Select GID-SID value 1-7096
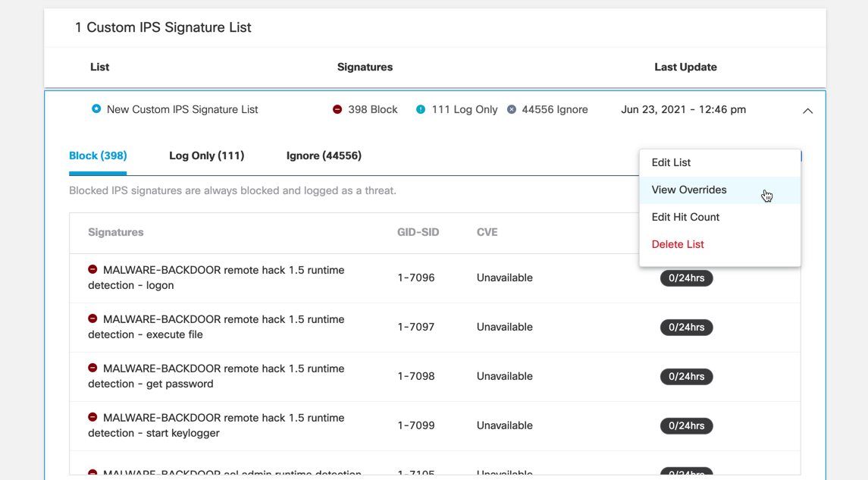 coord(415,278)
